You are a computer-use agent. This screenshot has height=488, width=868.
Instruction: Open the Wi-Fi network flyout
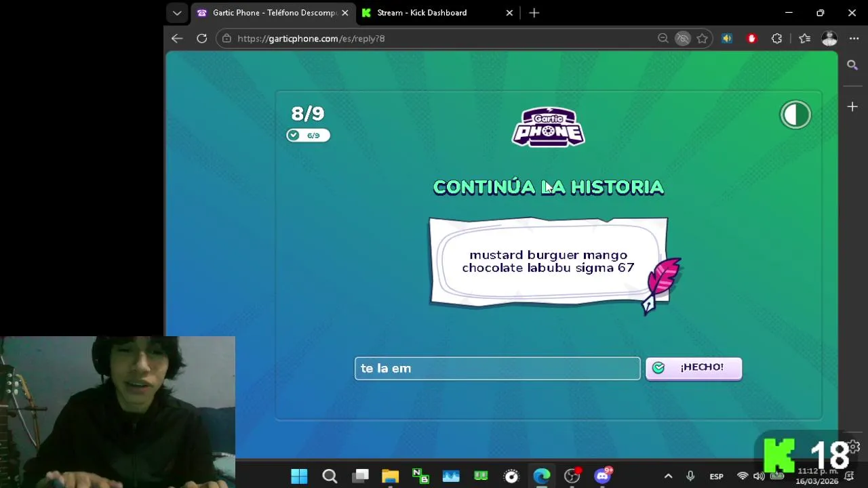[x=743, y=476]
